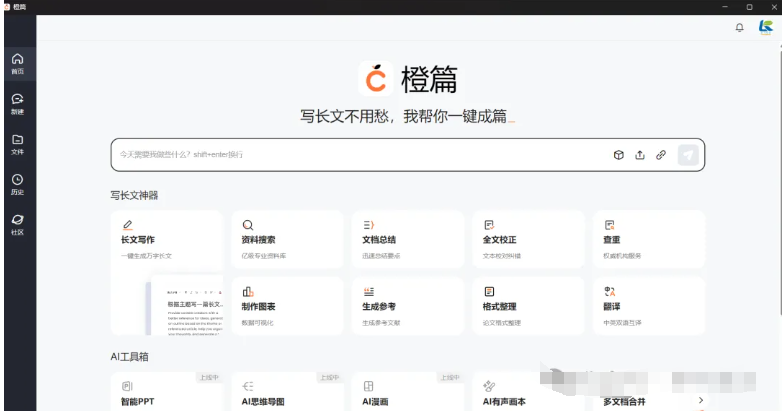Image resolution: width=783 pixels, height=411 pixels.
Task: Open the 生成参考 card
Action: pos(408,306)
